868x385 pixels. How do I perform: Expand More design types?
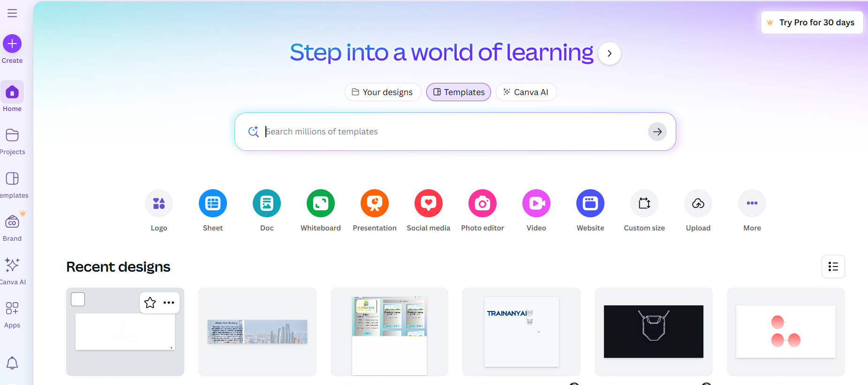click(752, 203)
